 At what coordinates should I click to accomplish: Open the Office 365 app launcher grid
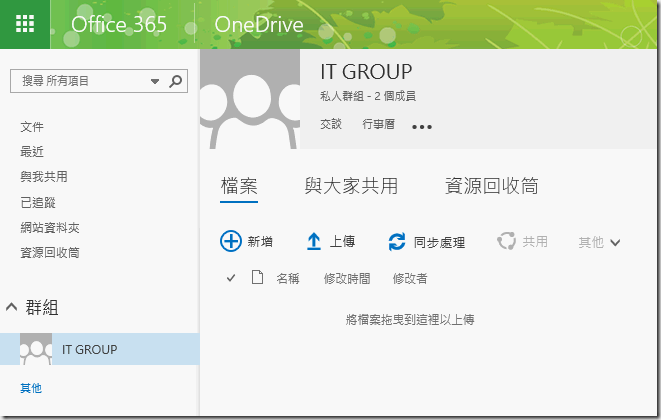click(25, 25)
